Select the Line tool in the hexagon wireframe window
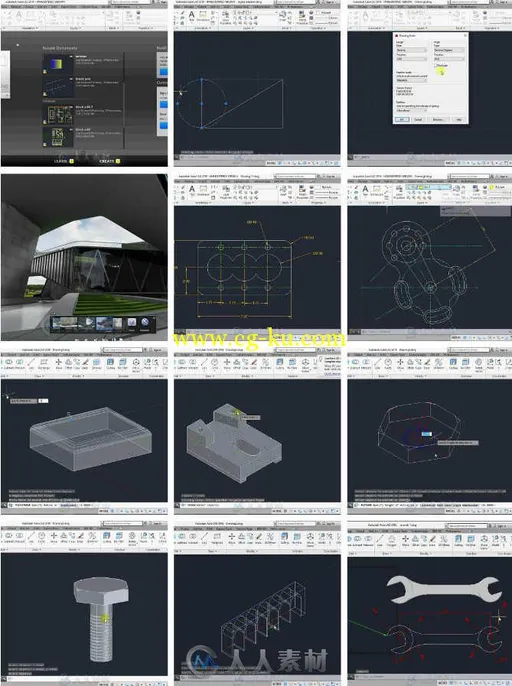This screenshot has height=686, width=512. (377, 364)
